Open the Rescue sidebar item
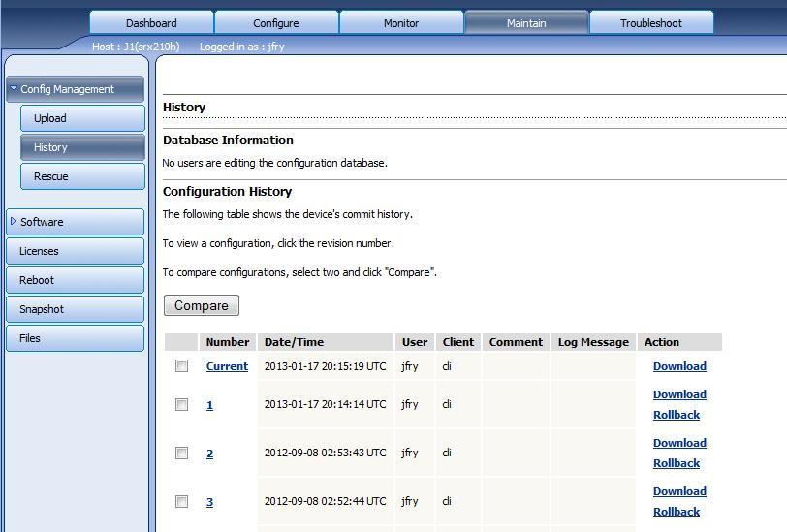Viewport: 787px width, 532px height. click(x=82, y=176)
